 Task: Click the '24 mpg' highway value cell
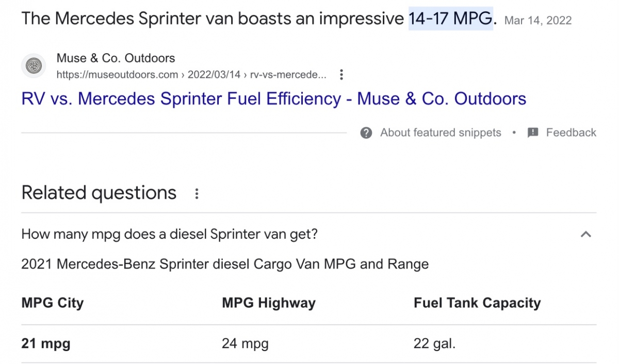click(245, 343)
